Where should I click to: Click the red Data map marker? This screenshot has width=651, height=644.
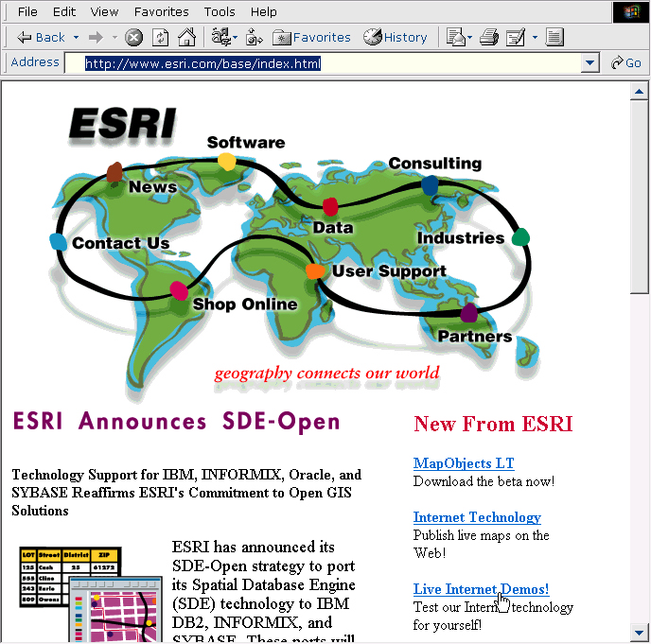tap(330, 207)
